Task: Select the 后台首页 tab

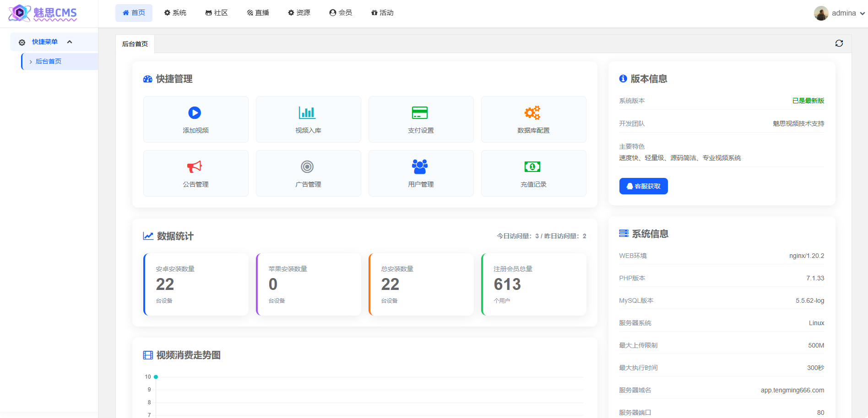Action: (135, 43)
